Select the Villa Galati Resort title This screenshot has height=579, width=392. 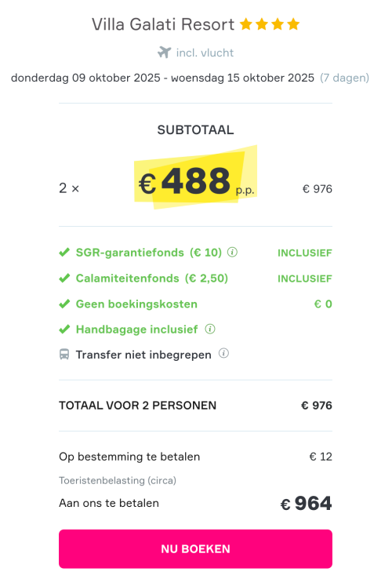pyautogui.click(x=163, y=24)
